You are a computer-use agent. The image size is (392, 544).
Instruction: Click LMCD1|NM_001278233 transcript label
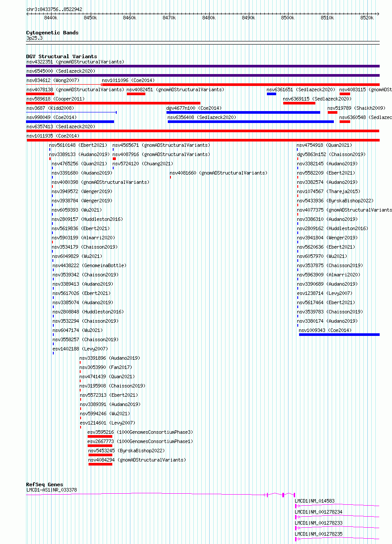pyautogui.click(x=318, y=523)
